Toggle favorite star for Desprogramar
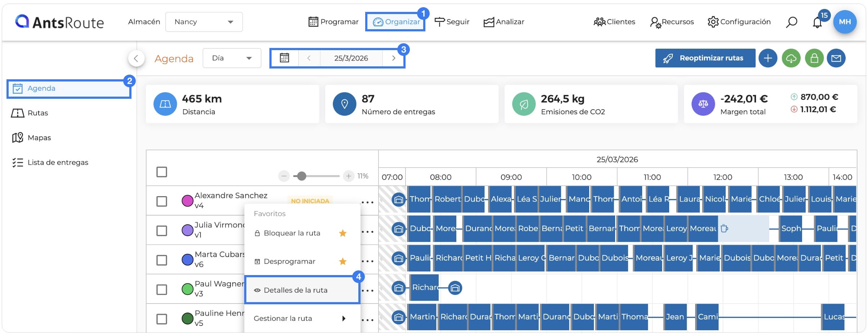868x336 pixels. [x=343, y=261]
